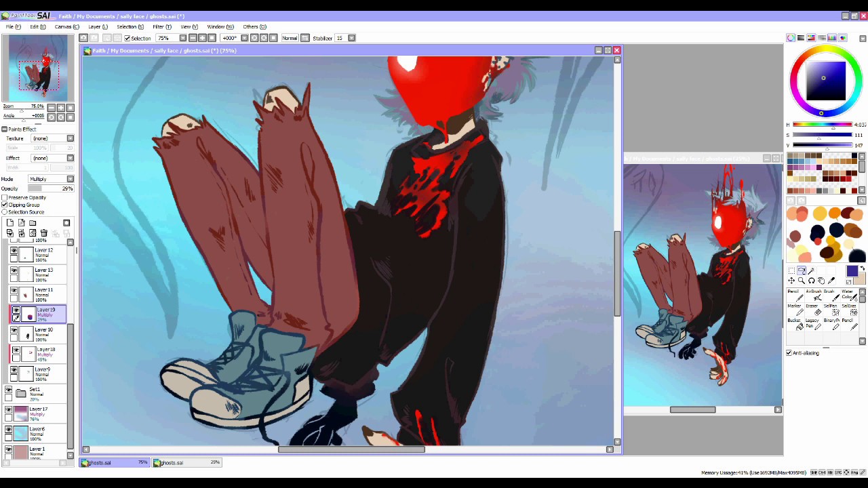
Task: Select the Eraser tool
Action: 813,310
